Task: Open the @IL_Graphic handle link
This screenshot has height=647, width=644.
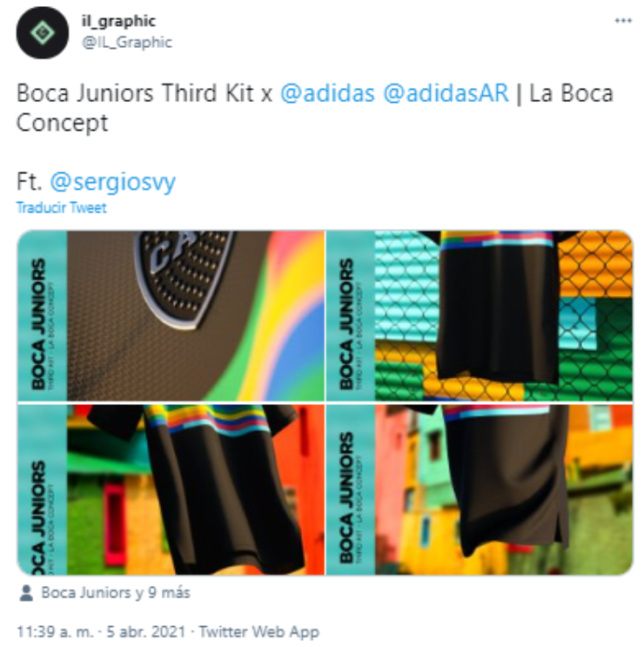Action: pyautogui.click(x=127, y=42)
